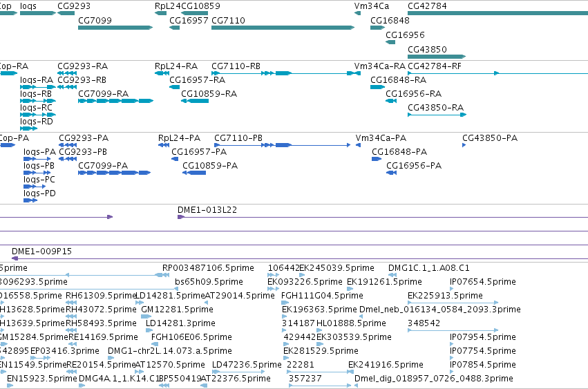Open transcript CG42784-RF label
The height and width of the screenshot is (389, 588).
(x=434, y=66)
